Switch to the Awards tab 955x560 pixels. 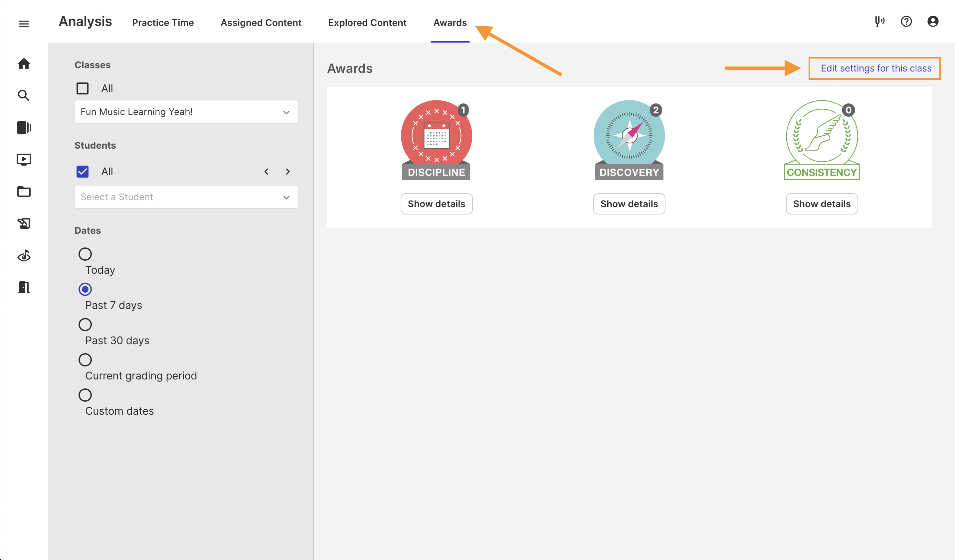pos(450,23)
